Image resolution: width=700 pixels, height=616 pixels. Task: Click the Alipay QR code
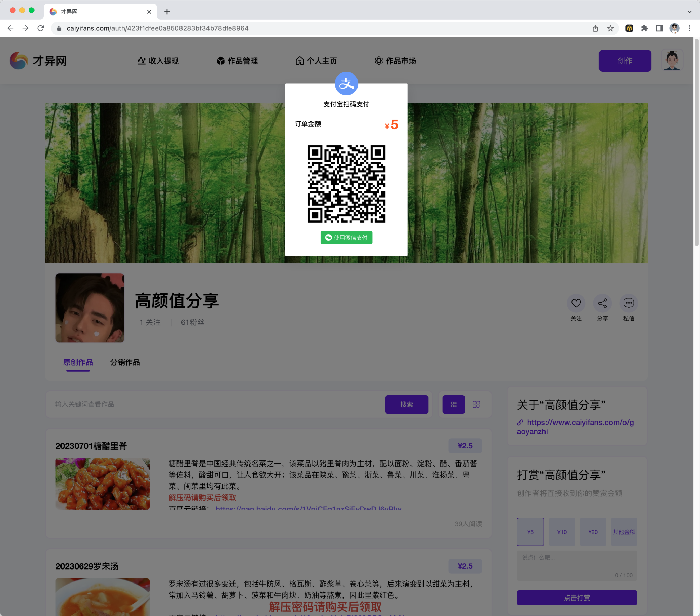click(x=346, y=184)
